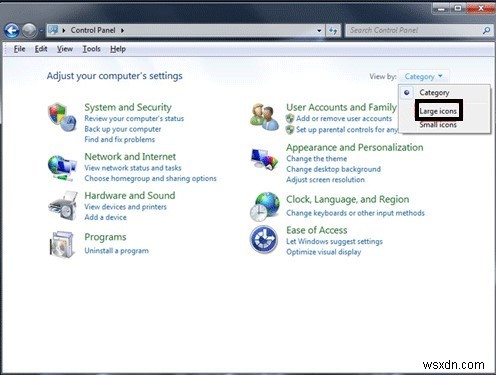Click Set up parental controls link

coord(347,130)
